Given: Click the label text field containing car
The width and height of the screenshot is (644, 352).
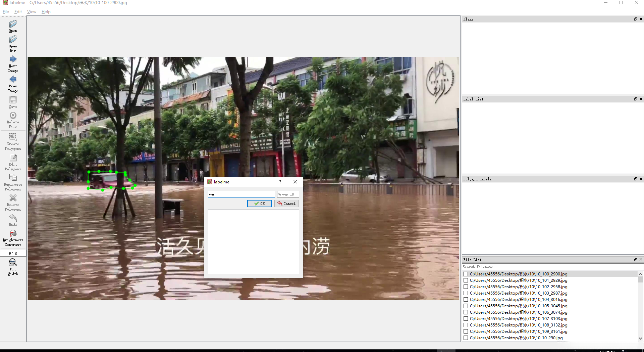Looking at the screenshot, I should (x=241, y=194).
